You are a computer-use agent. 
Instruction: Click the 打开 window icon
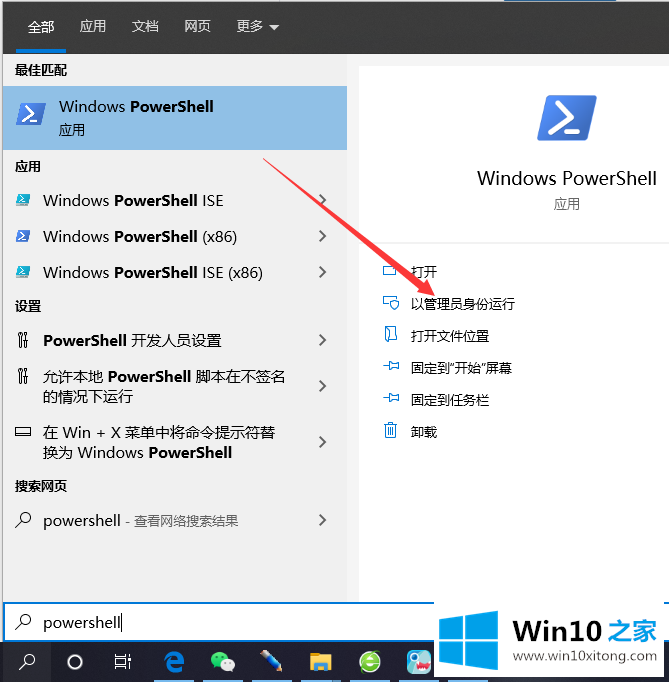(390, 271)
